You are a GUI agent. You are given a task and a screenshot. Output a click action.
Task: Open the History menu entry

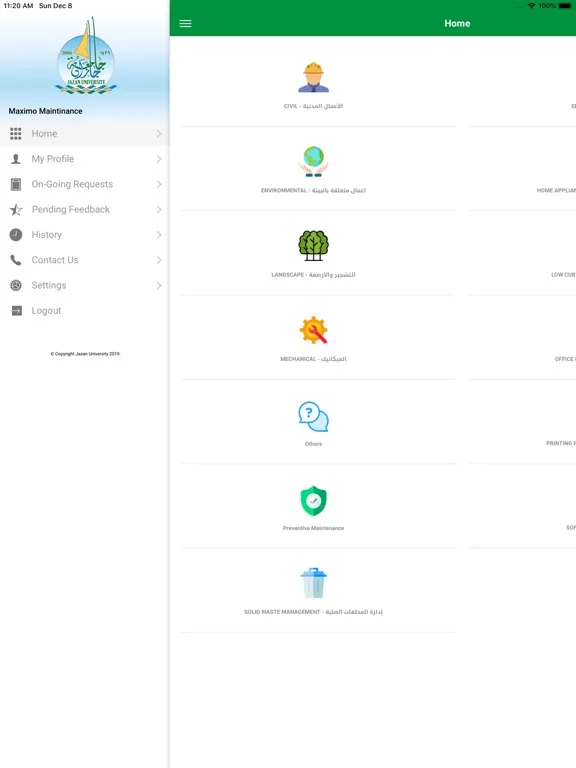click(x=85, y=235)
